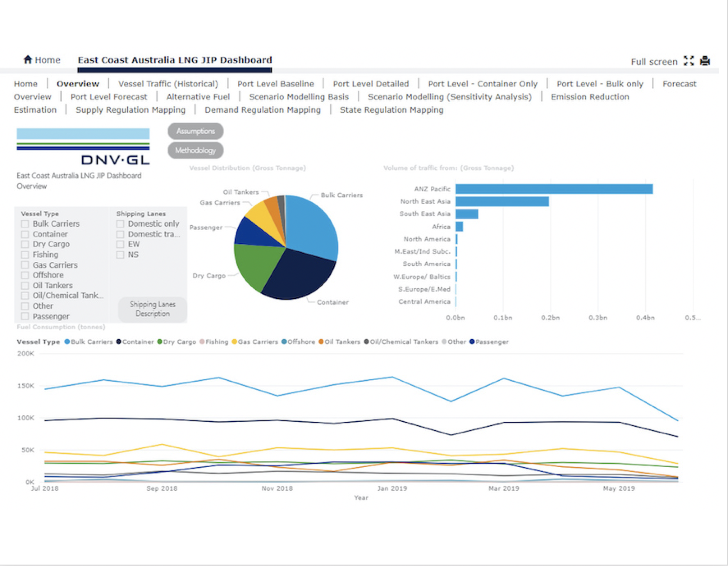The image size is (728, 566).
Task: Open the Alternative Fuel tab
Action: pyautogui.click(x=198, y=97)
